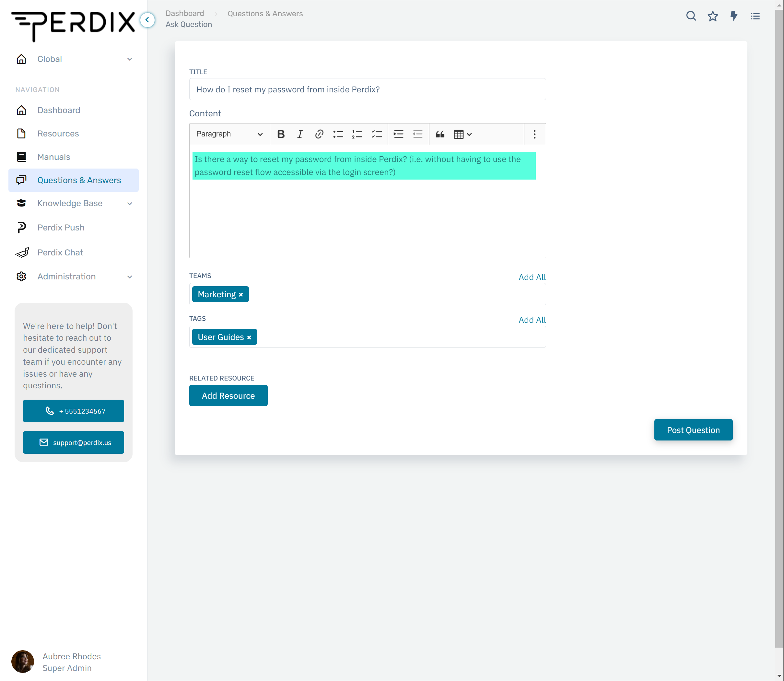Image resolution: width=784 pixels, height=681 pixels.
Task: Click the Knowledge Base graduation cap icon
Action: click(21, 203)
